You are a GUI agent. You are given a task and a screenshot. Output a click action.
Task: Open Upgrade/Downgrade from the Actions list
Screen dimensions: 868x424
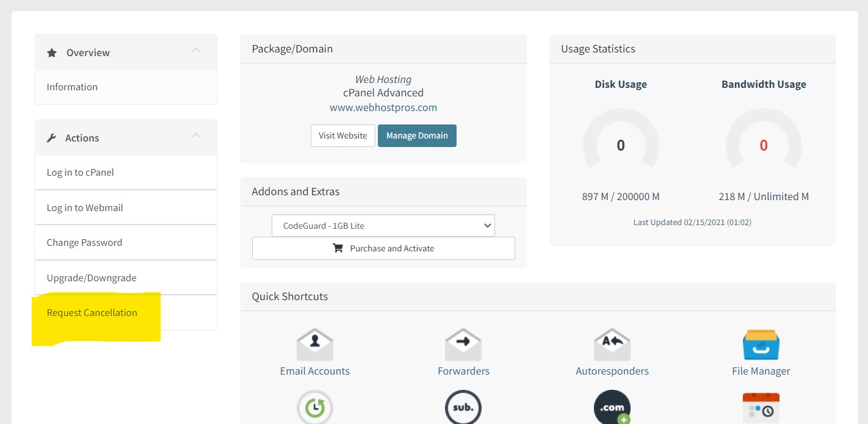92,278
